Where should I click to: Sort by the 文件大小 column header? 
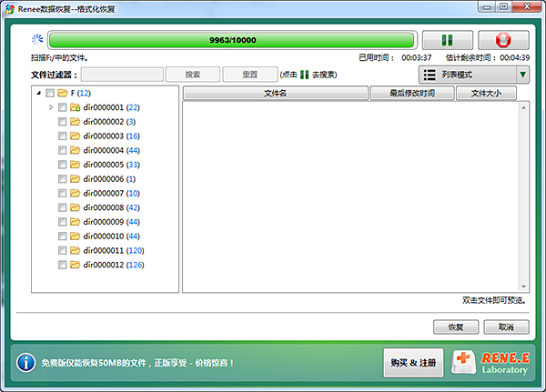[486, 94]
